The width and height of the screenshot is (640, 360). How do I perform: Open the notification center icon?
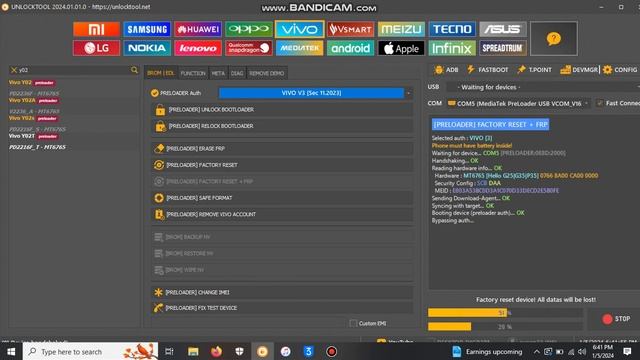(627, 351)
